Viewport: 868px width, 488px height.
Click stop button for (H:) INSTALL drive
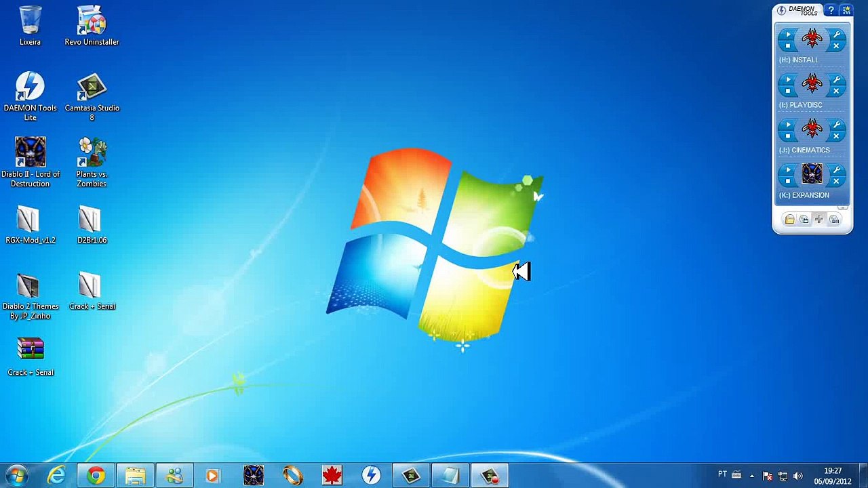(x=788, y=46)
